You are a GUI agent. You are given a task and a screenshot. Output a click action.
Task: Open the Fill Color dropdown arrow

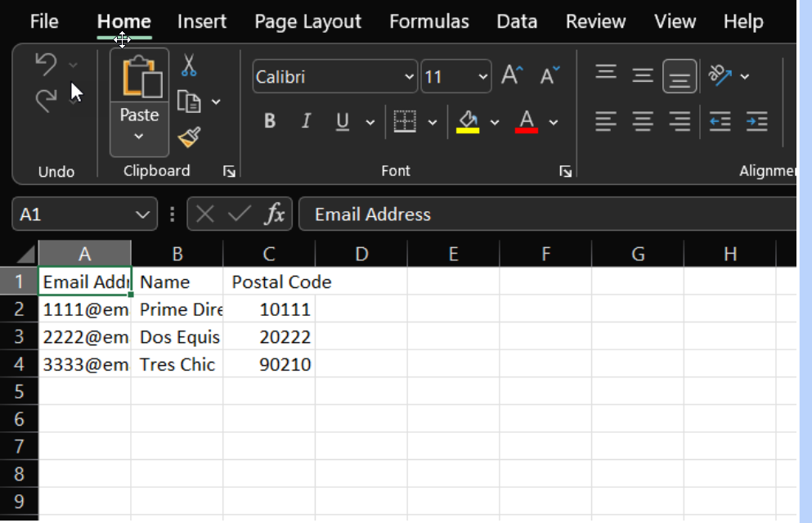click(495, 120)
